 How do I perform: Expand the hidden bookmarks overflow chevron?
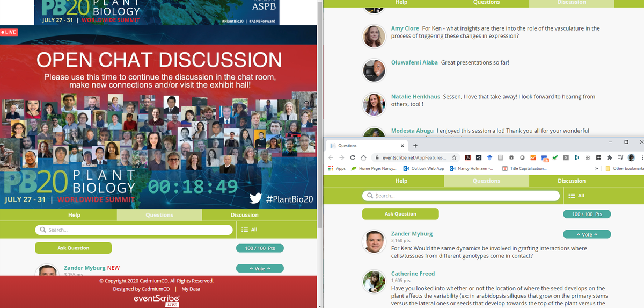click(x=597, y=168)
